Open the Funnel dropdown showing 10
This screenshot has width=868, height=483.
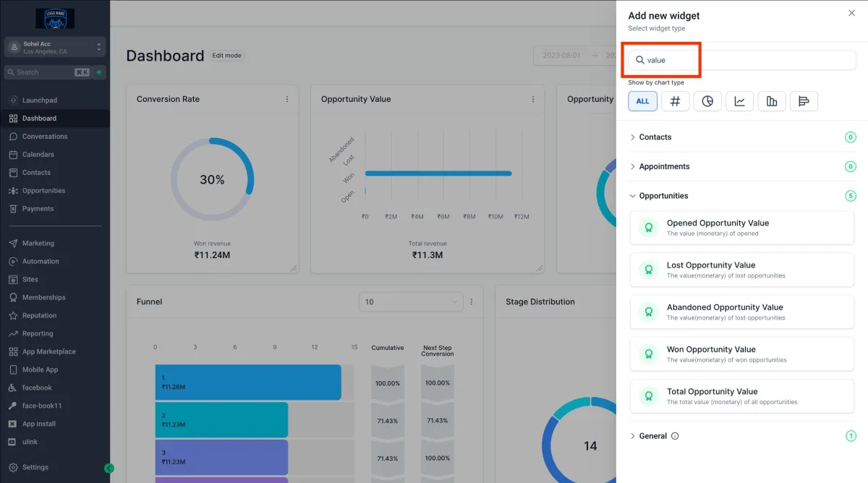click(x=411, y=302)
